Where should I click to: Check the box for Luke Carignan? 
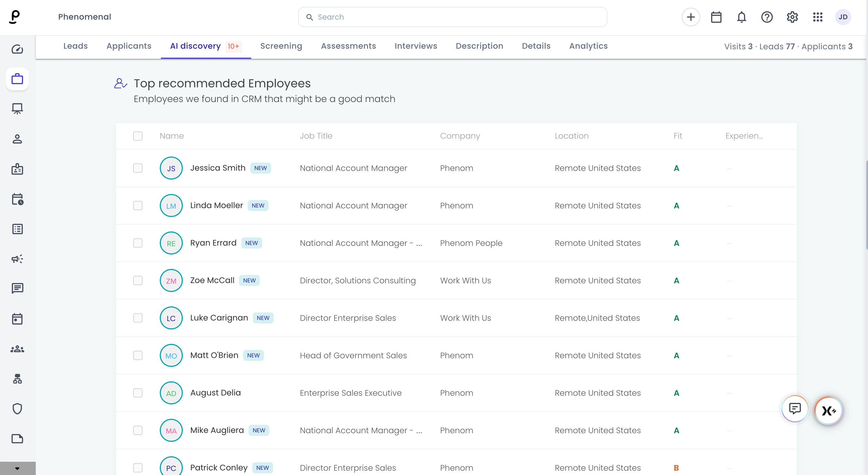pos(138,318)
